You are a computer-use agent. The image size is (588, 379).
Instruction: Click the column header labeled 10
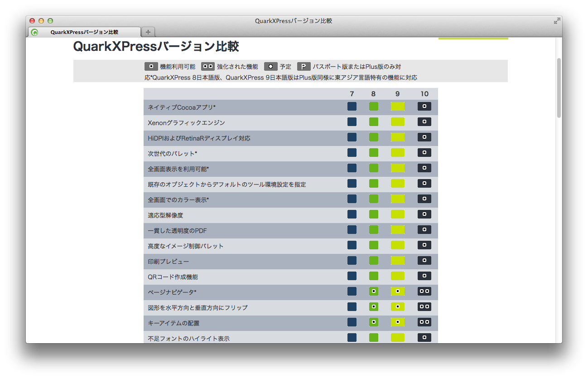(x=424, y=94)
